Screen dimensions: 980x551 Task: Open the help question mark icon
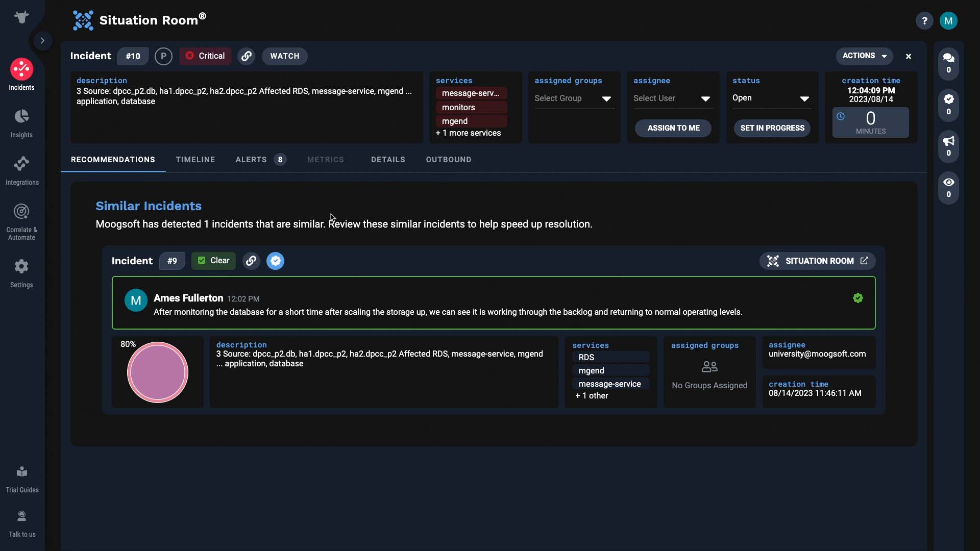924,21
